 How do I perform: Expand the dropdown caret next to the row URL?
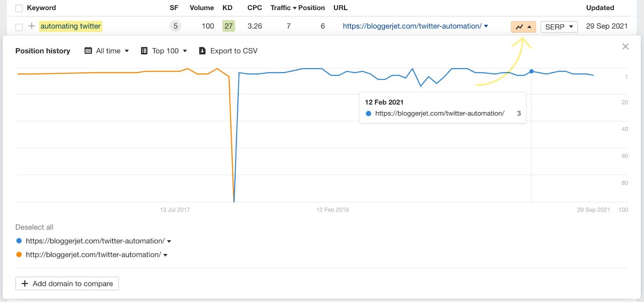(486, 26)
